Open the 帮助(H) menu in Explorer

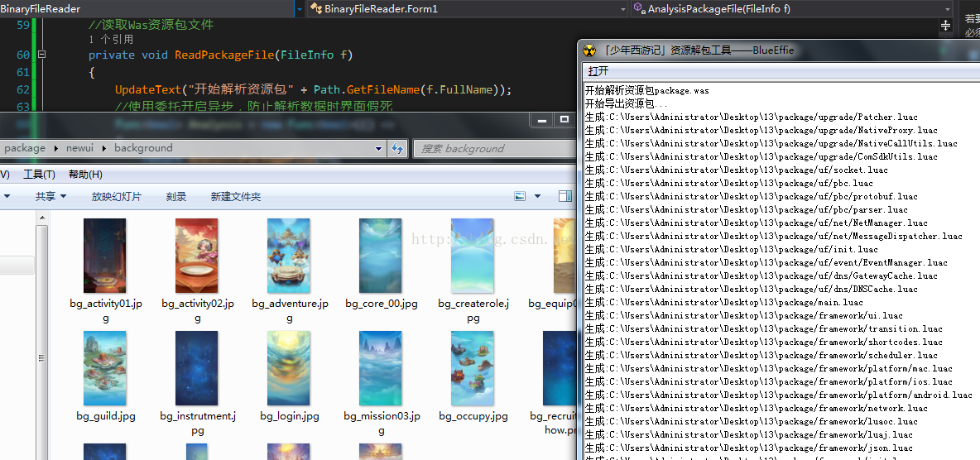85,175
